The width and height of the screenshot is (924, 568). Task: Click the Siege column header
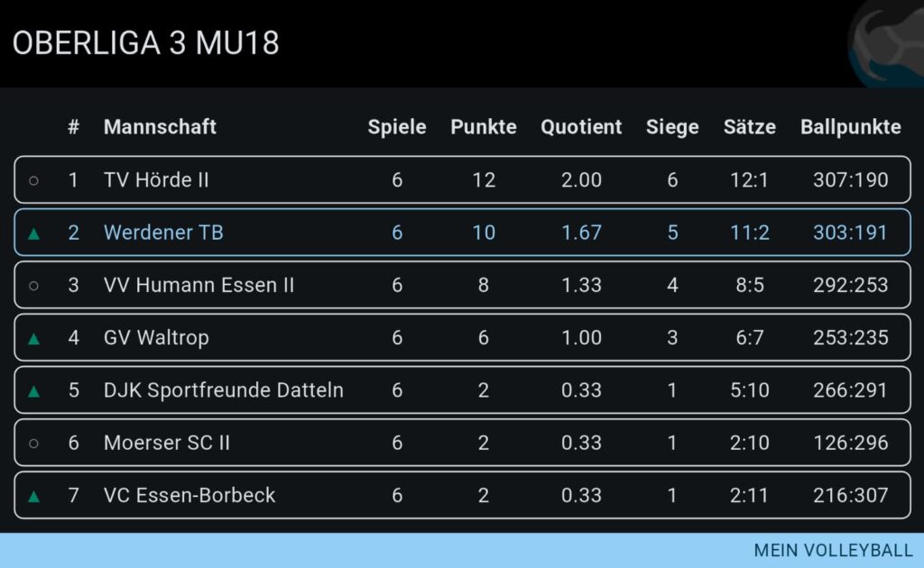[x=672, y=127]
